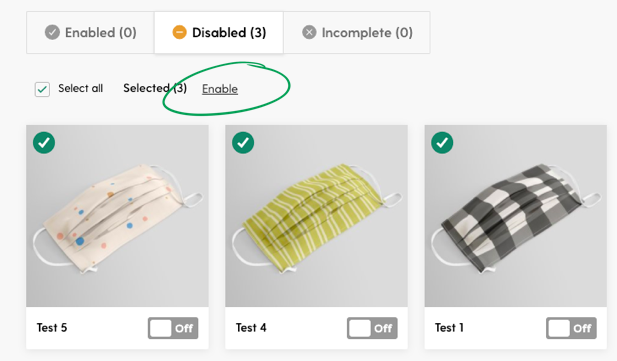This screenshot has height=361, width=617.
Task: Click the Select all label text
Action: pyautogui.click(x=81, y=88)
